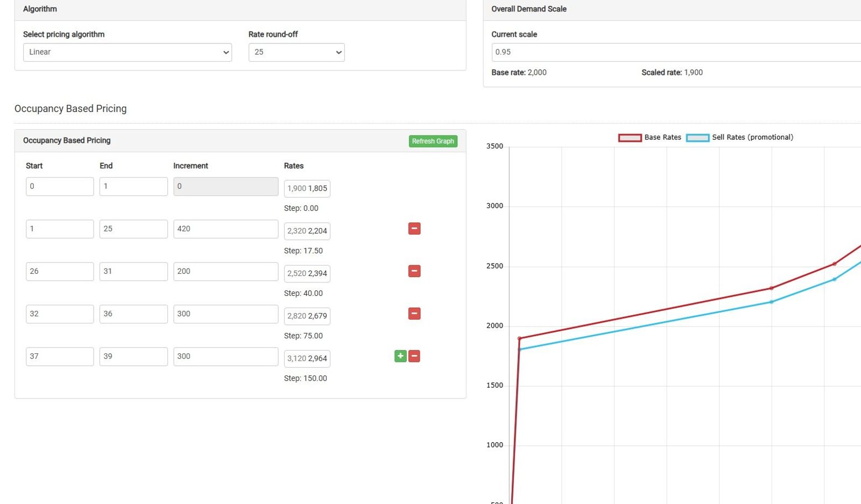Click the Increment field with value 420
Image resolution: width=861 pixels, height=504 pixels.
click(226, 229)
